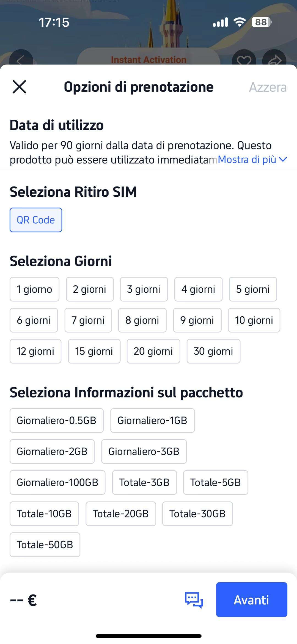Tap the chat support icon

click(194, 600)
